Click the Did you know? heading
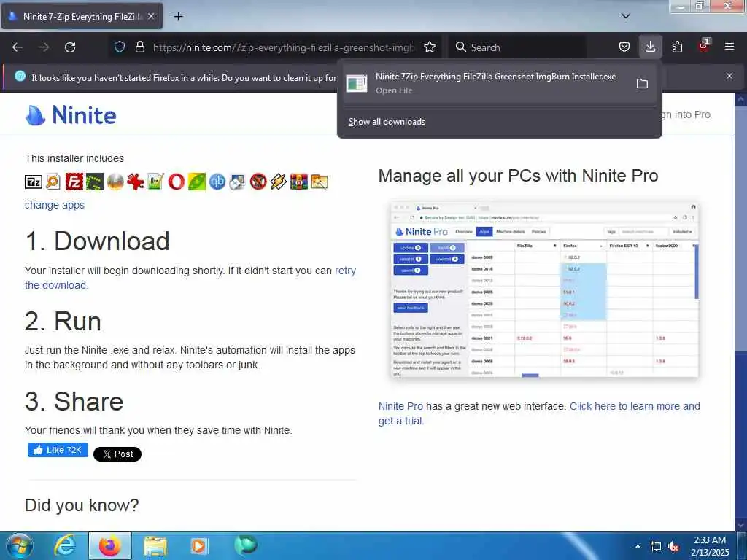 coord(82,505)
